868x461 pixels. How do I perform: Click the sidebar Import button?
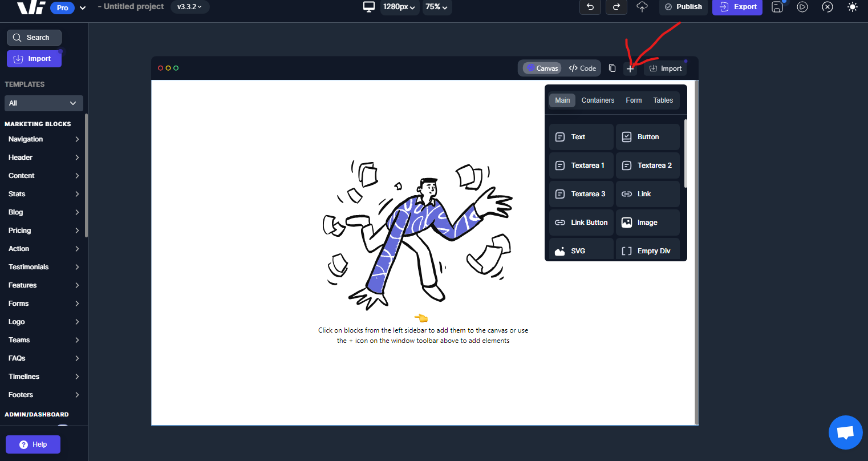click(34, 59)
